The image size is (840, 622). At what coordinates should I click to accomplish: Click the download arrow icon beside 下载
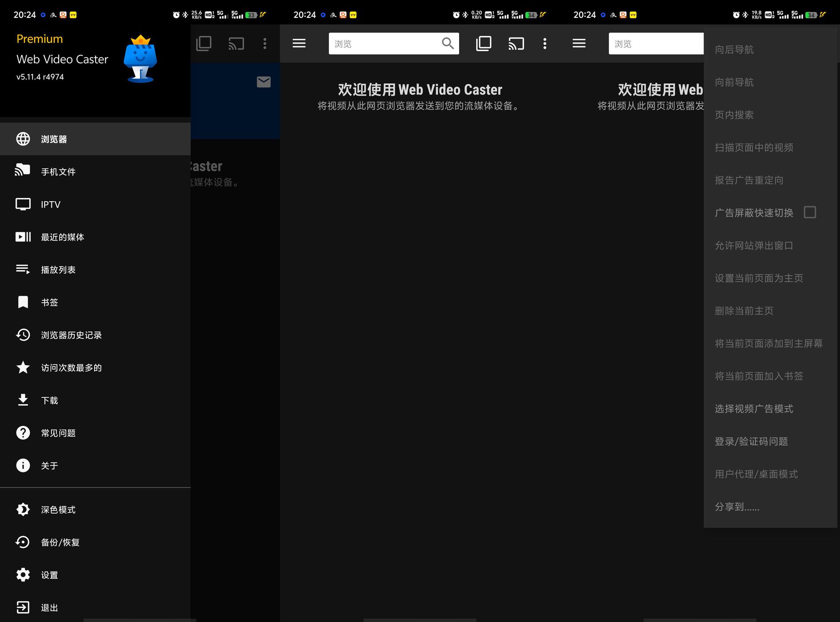[x=23, y=400]
